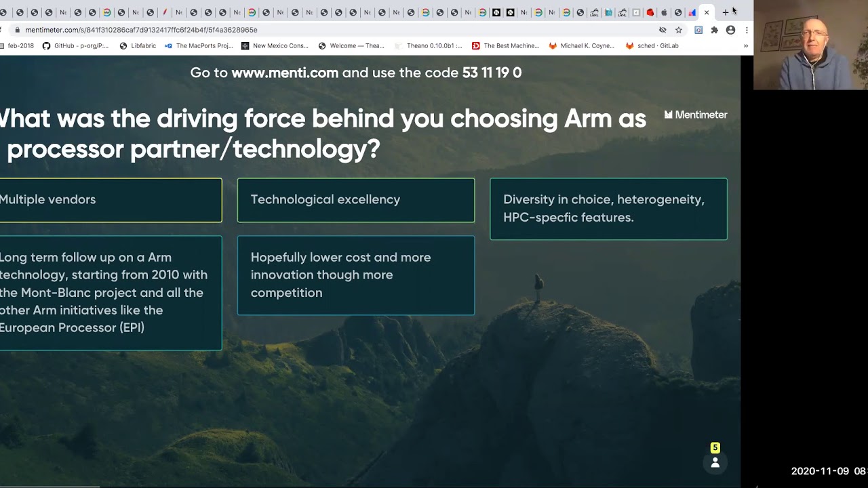
Task: Click the blue extension icon beside the puzzle piece
Action: tap(698, 30)
